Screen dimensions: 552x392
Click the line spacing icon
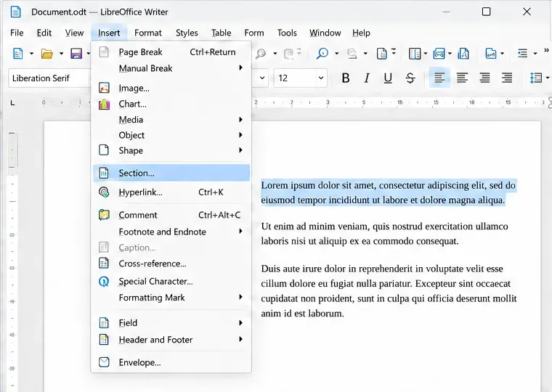point(536,78)
